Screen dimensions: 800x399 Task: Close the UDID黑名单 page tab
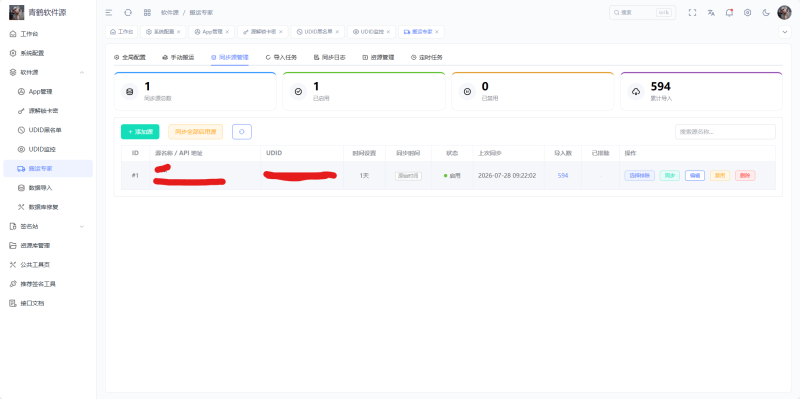click(337, 32)
